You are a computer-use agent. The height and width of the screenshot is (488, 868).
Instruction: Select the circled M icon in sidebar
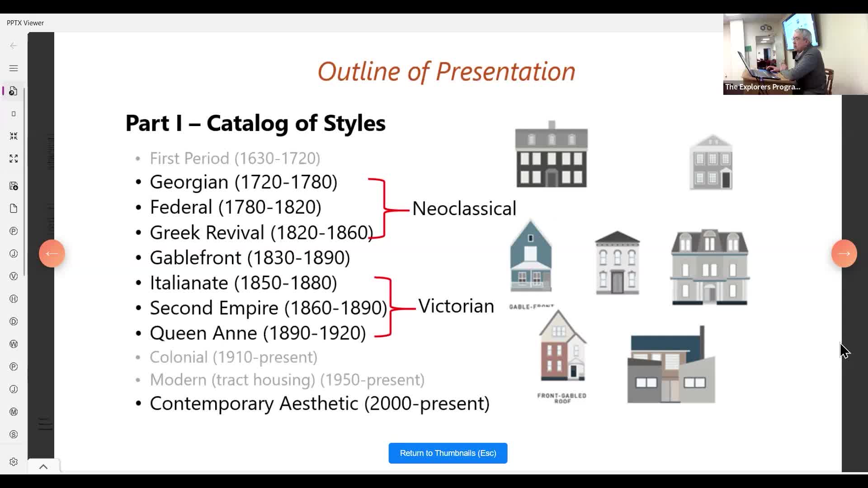click(14, 412)
